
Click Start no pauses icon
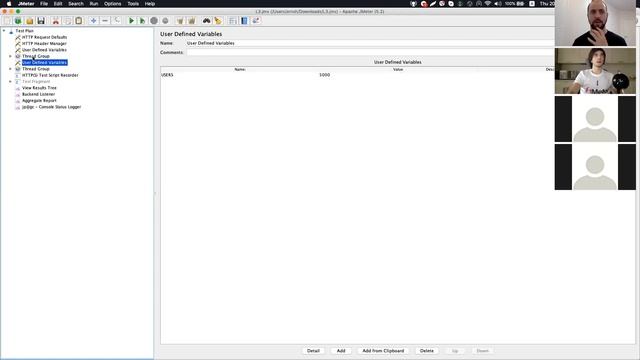pyautogui.click(x=142, y=21)
